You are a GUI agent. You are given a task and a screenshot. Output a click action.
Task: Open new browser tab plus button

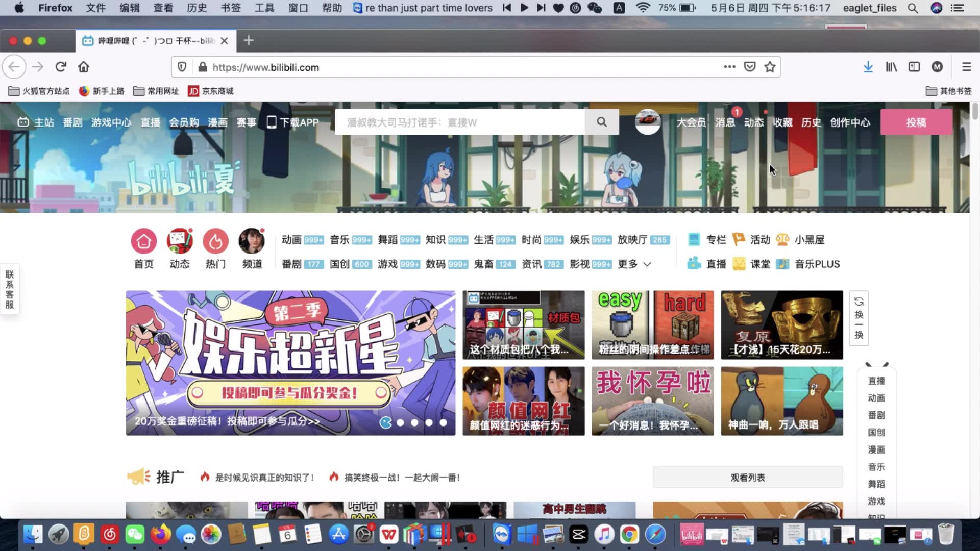249,40
